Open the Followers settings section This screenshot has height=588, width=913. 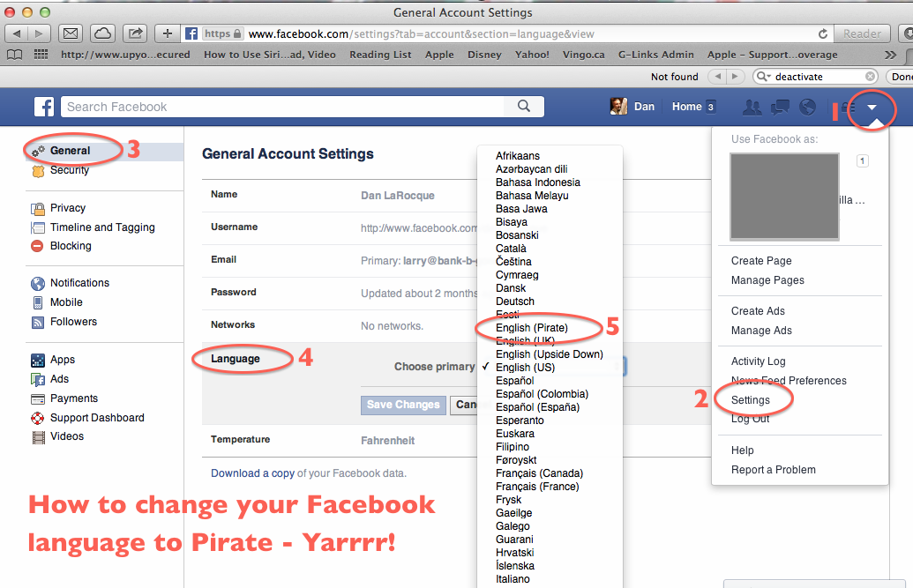point(73,322)
